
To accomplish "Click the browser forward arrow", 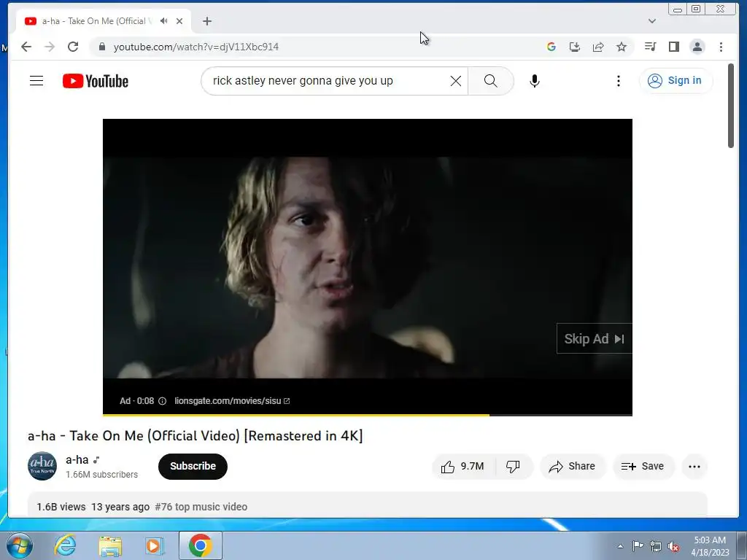I will tap(50, 47).
